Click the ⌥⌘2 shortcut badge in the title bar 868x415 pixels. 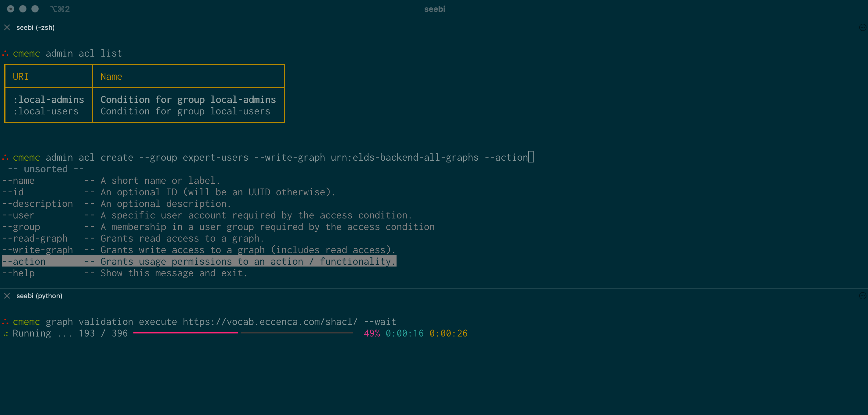[61, 9]
